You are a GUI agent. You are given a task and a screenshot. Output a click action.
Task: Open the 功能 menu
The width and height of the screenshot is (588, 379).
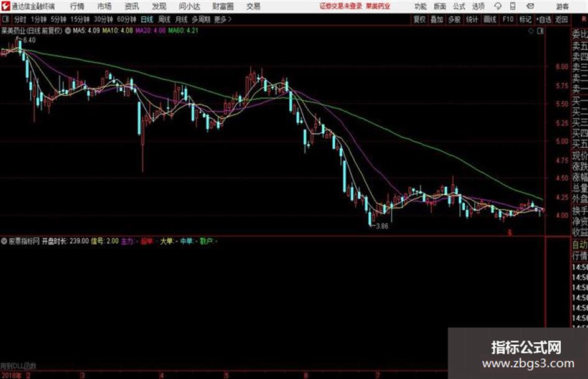(x=421, y=6)
